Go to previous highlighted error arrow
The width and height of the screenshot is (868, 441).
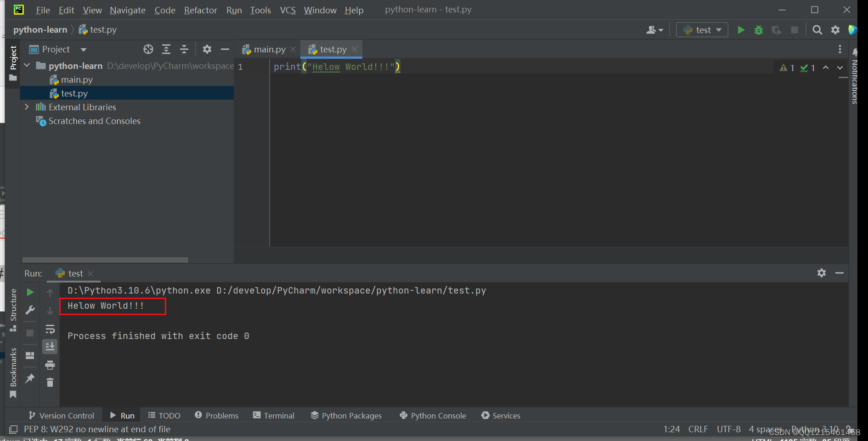tap(826, 68)
